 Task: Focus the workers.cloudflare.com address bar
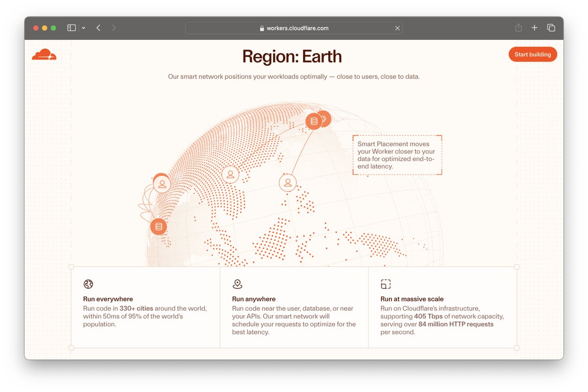(294, 28)
